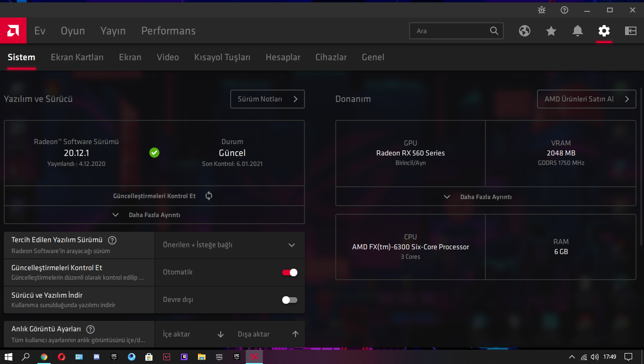The height and width of the screenshot is (364, 644).
Task: Open Google Chrome from the taskbar
Action: tap(44, 357)
